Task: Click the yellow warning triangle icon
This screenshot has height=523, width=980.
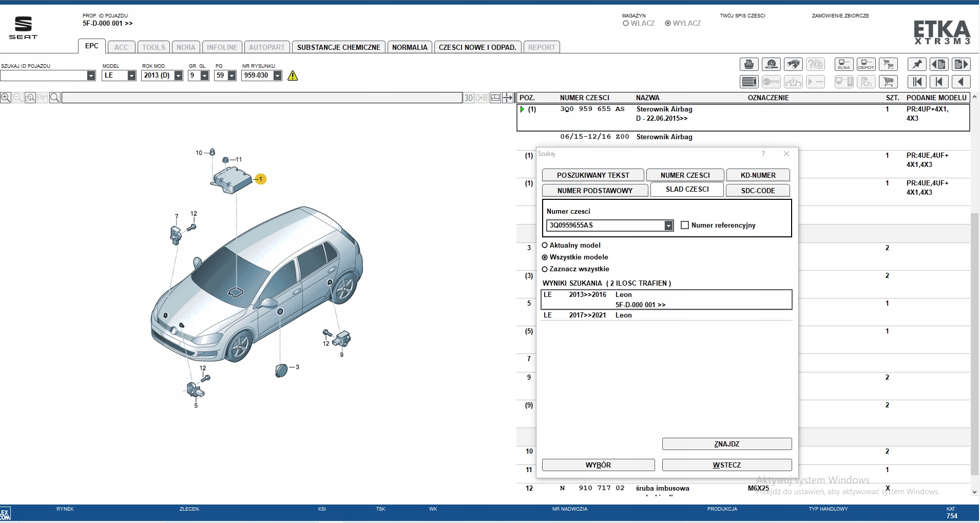Action: click(293, 76)
